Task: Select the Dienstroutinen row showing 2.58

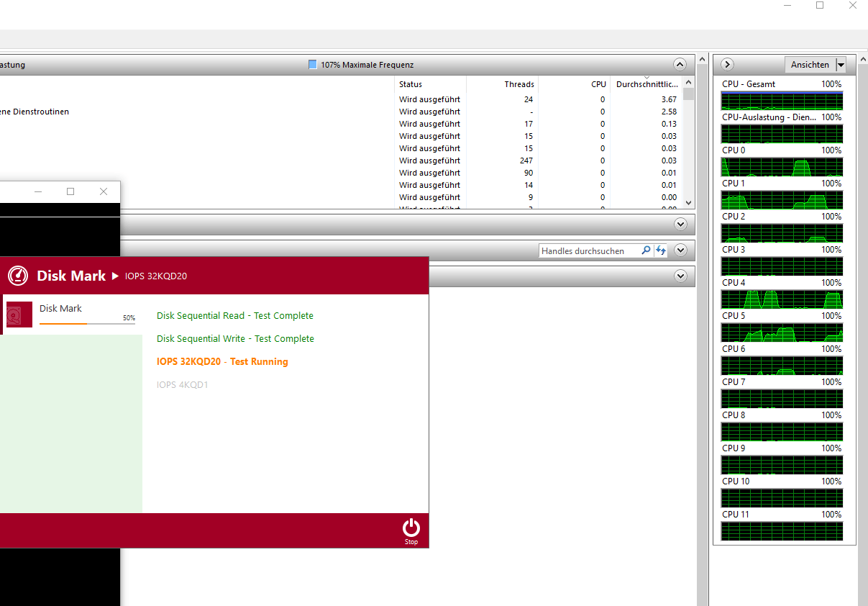Action: (341, 112)
